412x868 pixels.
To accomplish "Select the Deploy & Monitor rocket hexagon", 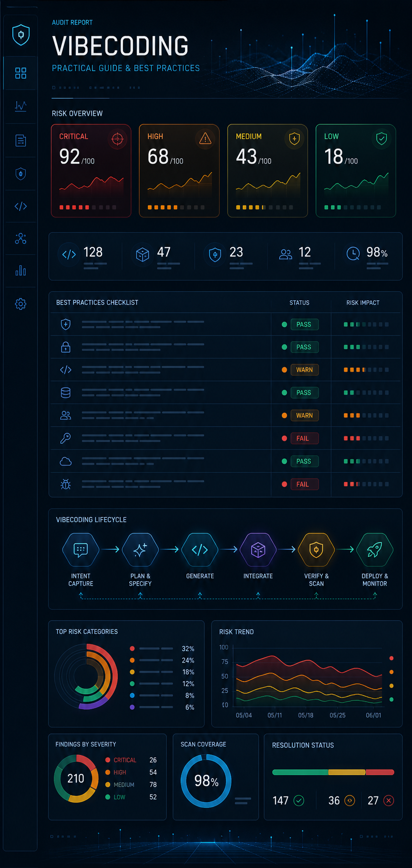I will (x=375, y=550).
